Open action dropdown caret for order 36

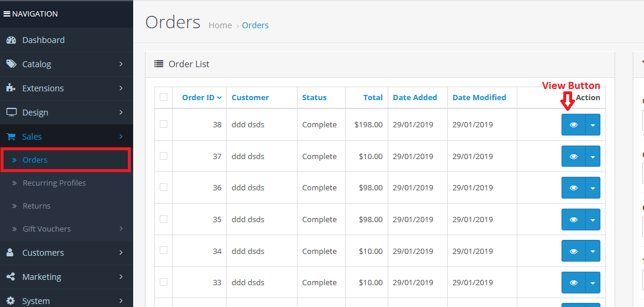click(593, 187)
